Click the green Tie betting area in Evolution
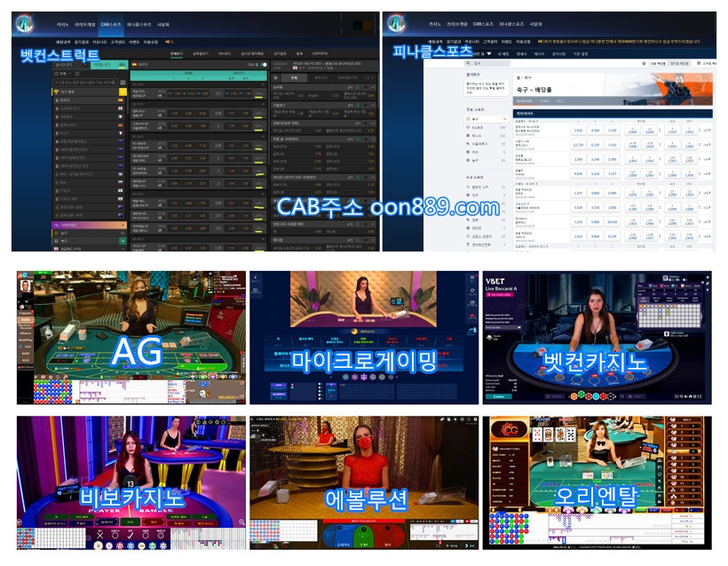The width and height of the screenshot is (728, 566). tap(365, 535)
